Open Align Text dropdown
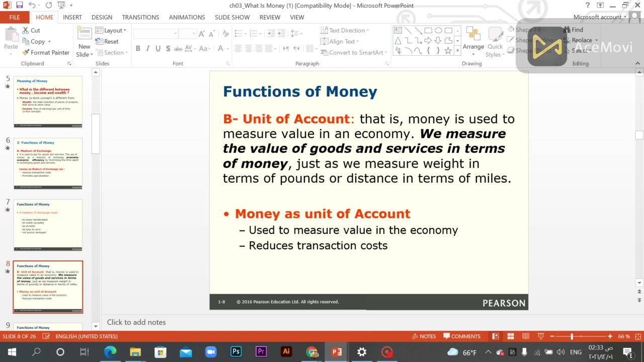Screen dimensions: 644x362 point(340,41)
